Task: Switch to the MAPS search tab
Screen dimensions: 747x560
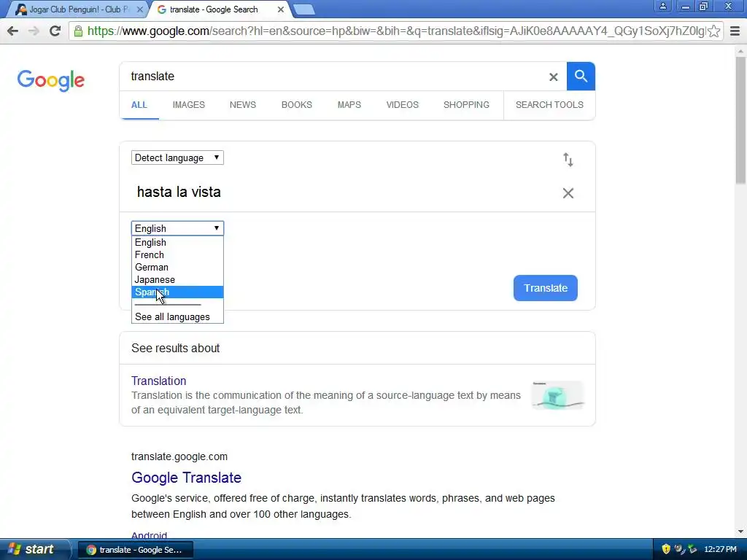Action: point(349,105)
